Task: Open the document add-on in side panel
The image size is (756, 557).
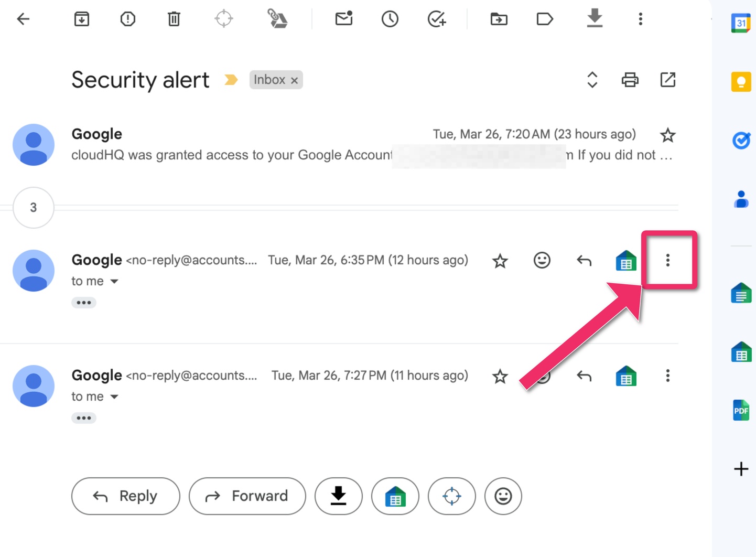Action: [741, 293]
